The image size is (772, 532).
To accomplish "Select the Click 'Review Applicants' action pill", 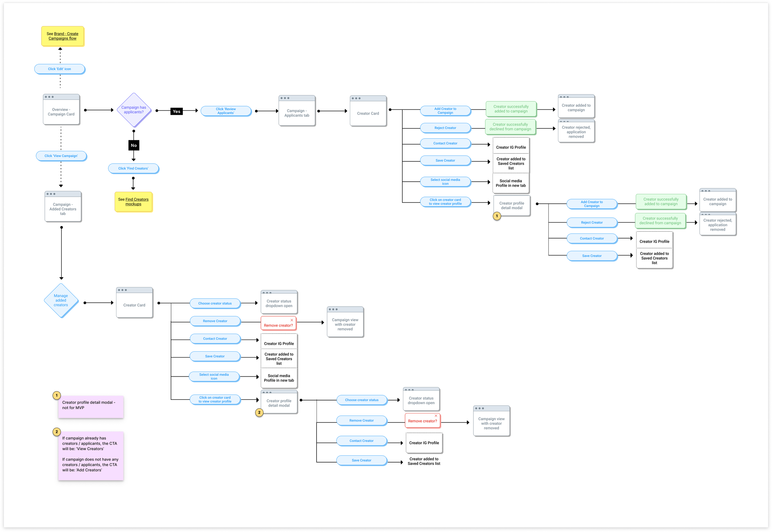I will pyautogui.click(x=226, y=111).
